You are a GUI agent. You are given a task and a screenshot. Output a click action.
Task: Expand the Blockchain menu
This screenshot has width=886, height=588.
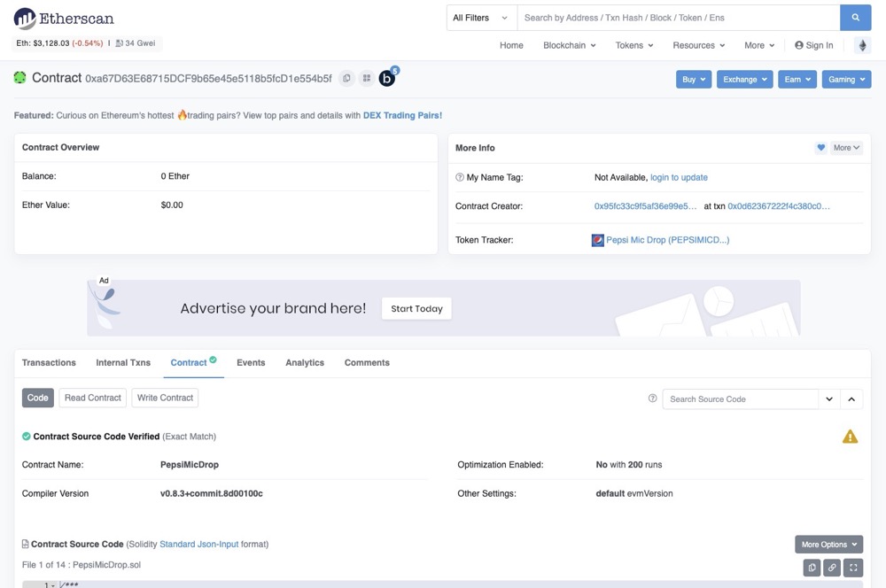click(x=570, y=45)
